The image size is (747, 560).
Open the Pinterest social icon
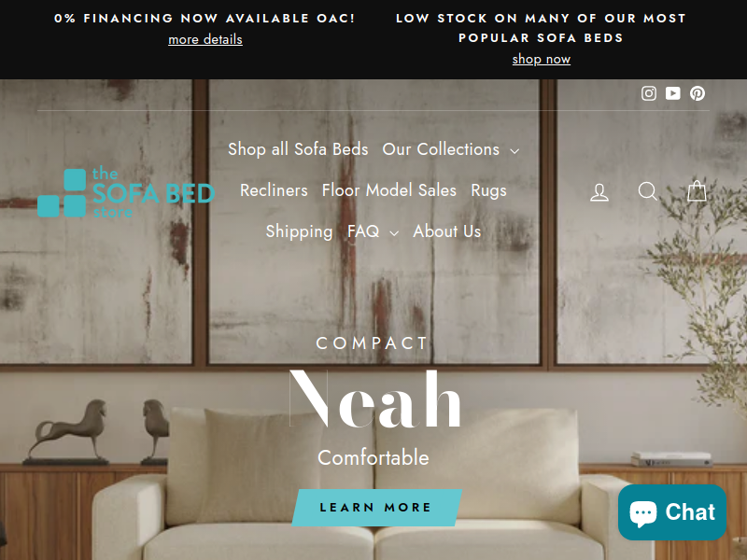click(698, 93)
